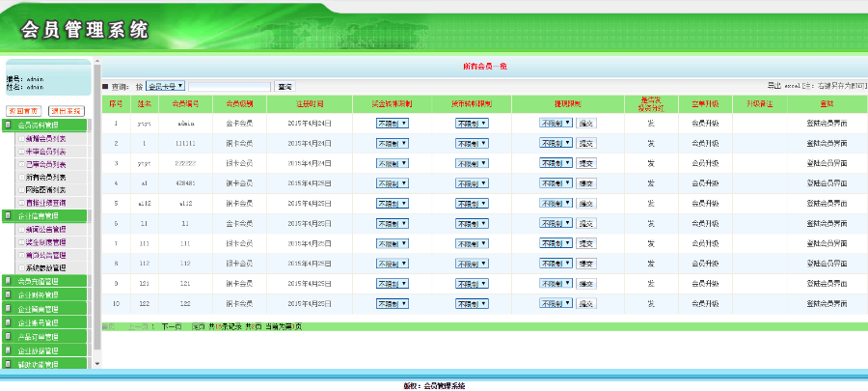
Task: Open 提现限制 dropdown for member 111111
Action: [556, 143]
